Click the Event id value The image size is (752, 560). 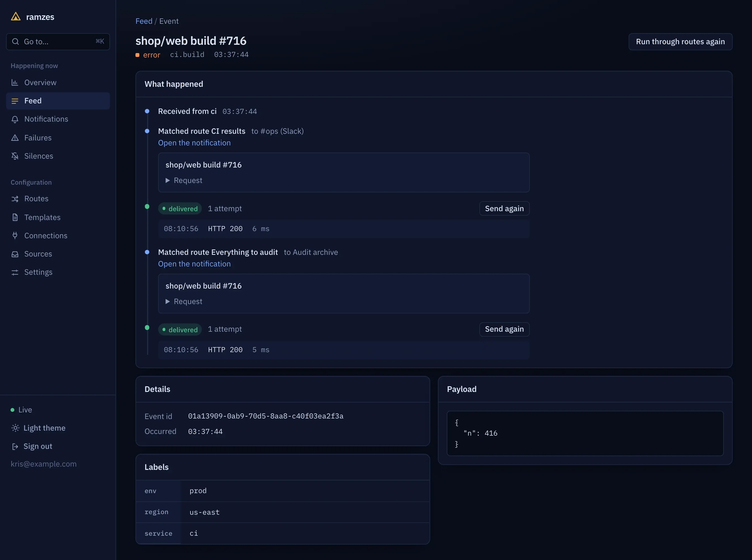(x=265, y=416)
